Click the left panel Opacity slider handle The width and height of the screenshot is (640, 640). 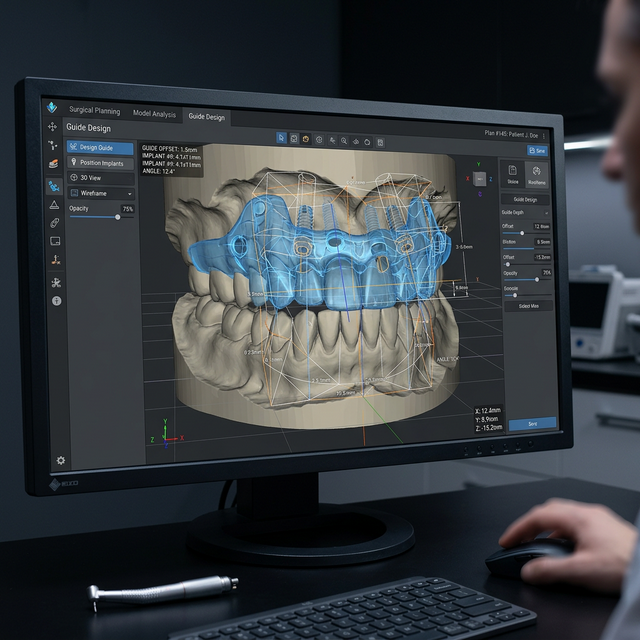[118, 216]
